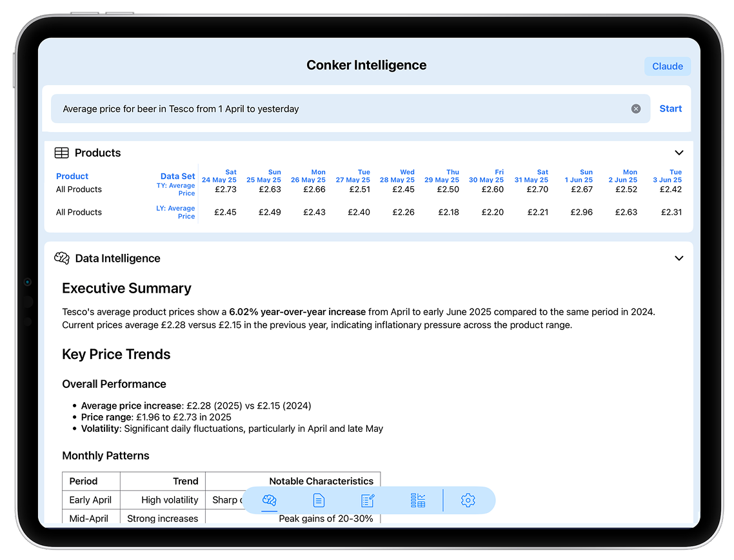Screen dimensions: 734x560
Task: Click the bold 6.02% year-over-year increase text
Action: (297, 312)
